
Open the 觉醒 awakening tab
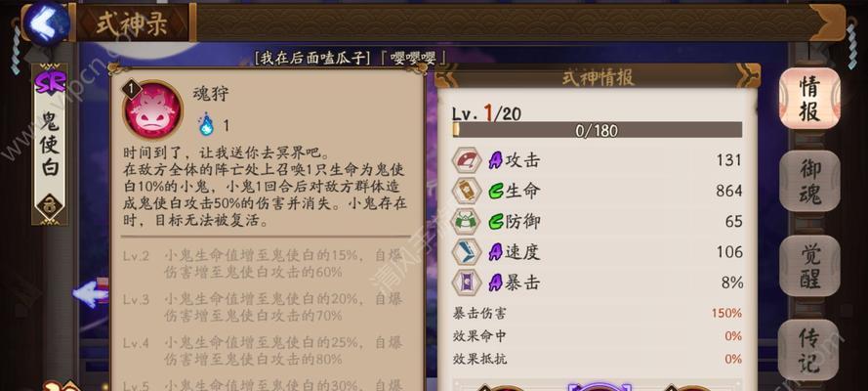(x=809, y=266)
